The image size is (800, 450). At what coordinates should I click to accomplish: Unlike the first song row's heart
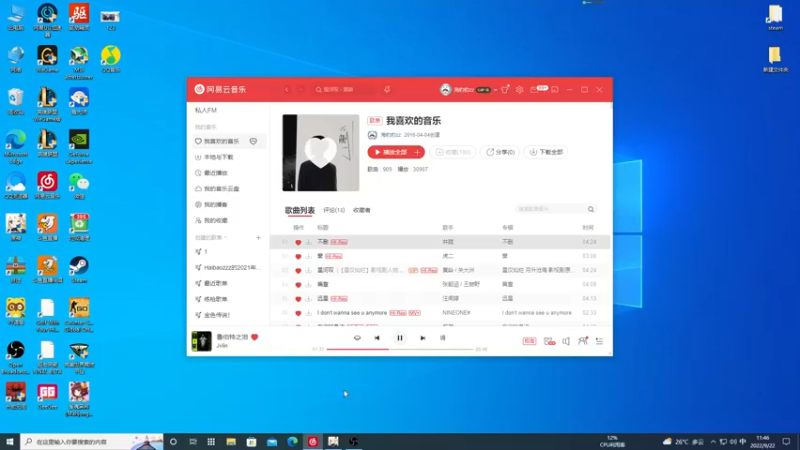point(298,242)
